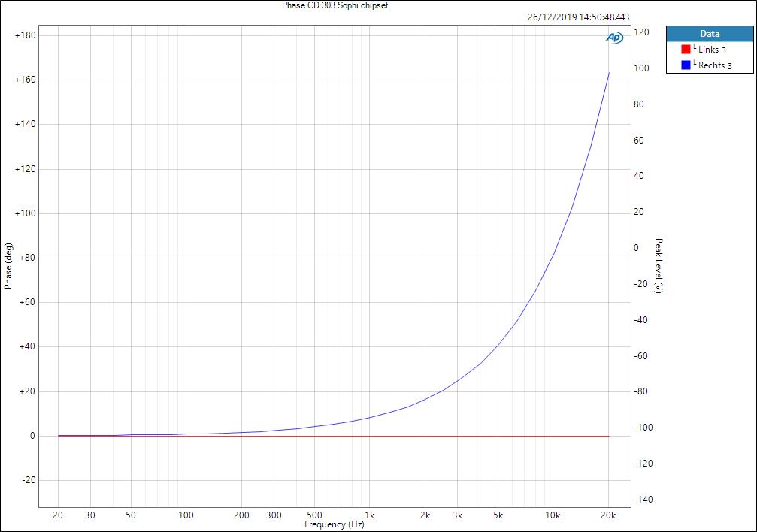757x532 pixels.
Task: Click the Phase (deg) axis title
Action: [x=8, y=266]
